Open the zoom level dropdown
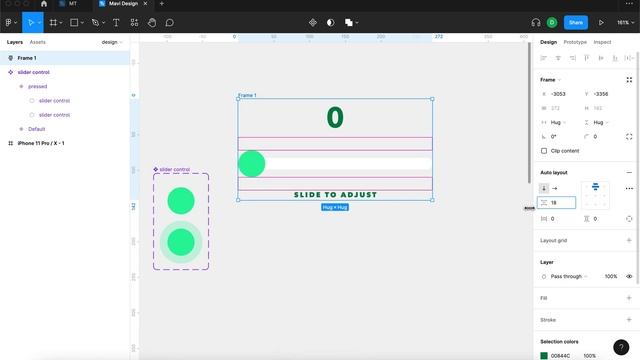 625,23
